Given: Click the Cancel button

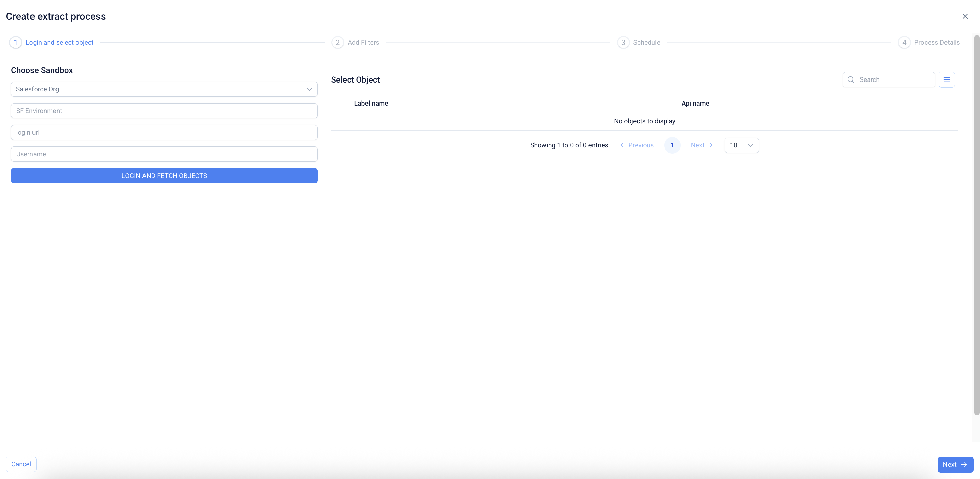Looking at the screenshot, I should [x=21, y=464].
